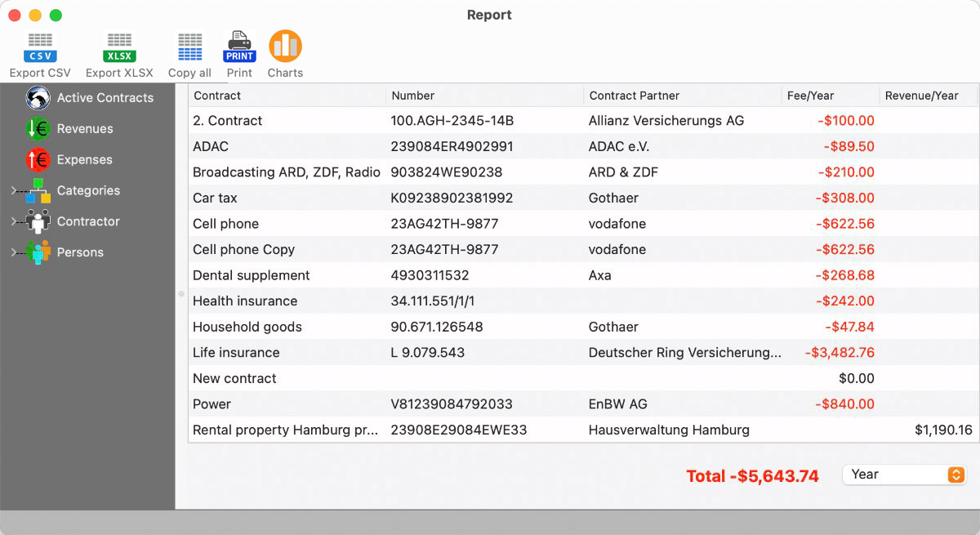Sort by the Contract column header
The width and height of the screenshot is (980, 535).
coord(287,96)
